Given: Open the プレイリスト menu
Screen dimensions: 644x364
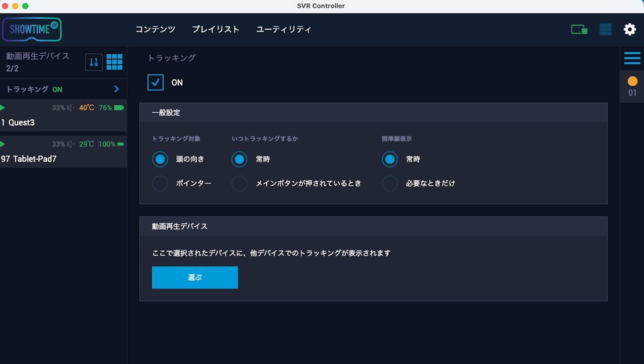Looking at the screenshot, I should pos(216,30).
